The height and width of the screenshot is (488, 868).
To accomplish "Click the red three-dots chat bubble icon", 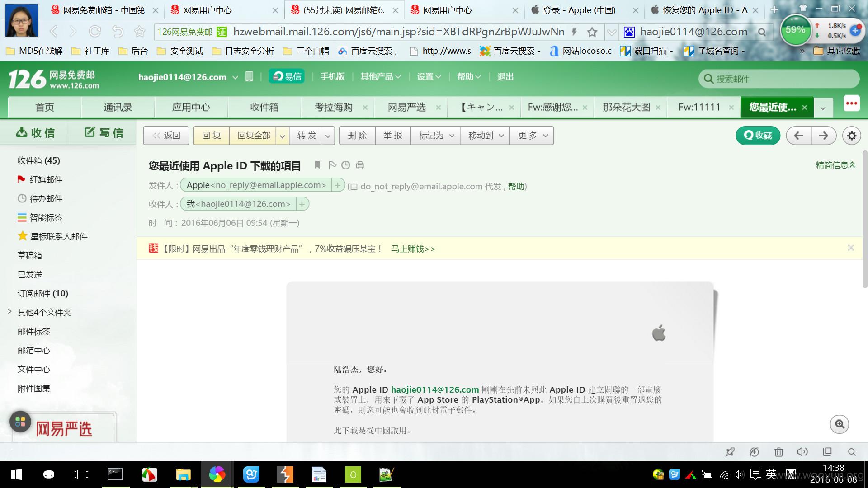I will [x=852, y=103].
